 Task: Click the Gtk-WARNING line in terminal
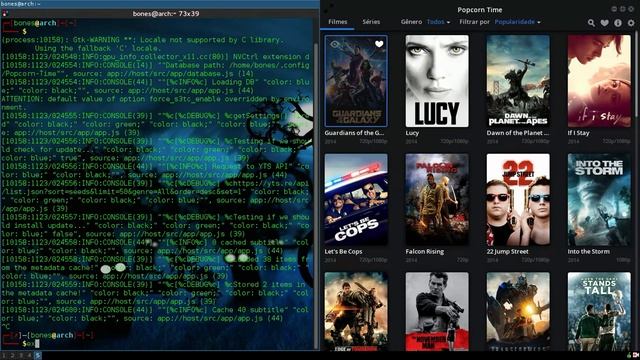point(142,40)
